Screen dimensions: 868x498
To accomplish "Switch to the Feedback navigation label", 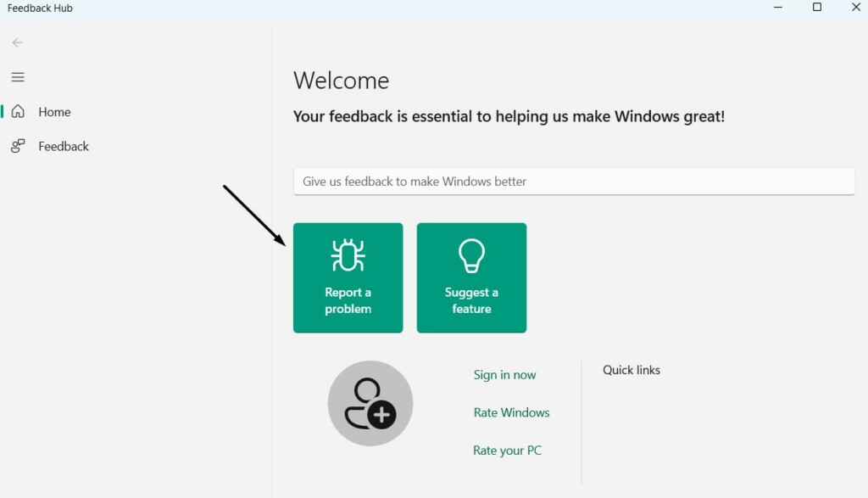I will click(x=64, y=146).
